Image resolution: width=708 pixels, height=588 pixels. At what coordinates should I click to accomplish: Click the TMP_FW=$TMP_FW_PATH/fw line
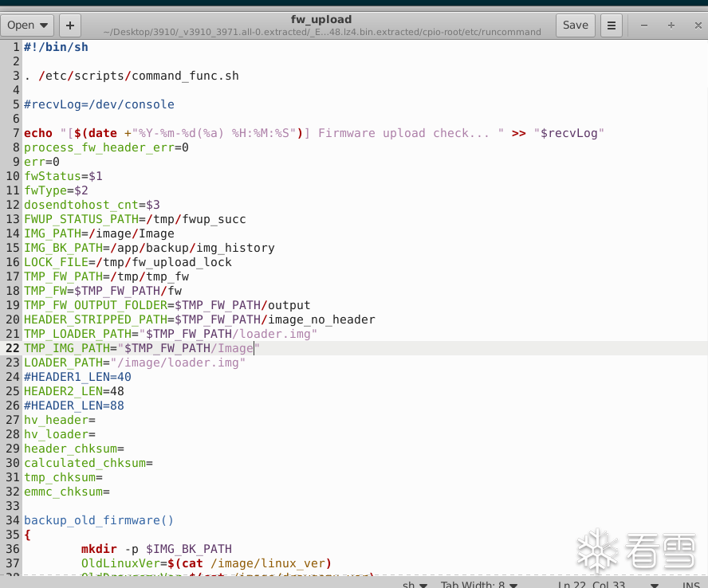tap(103, 291)
